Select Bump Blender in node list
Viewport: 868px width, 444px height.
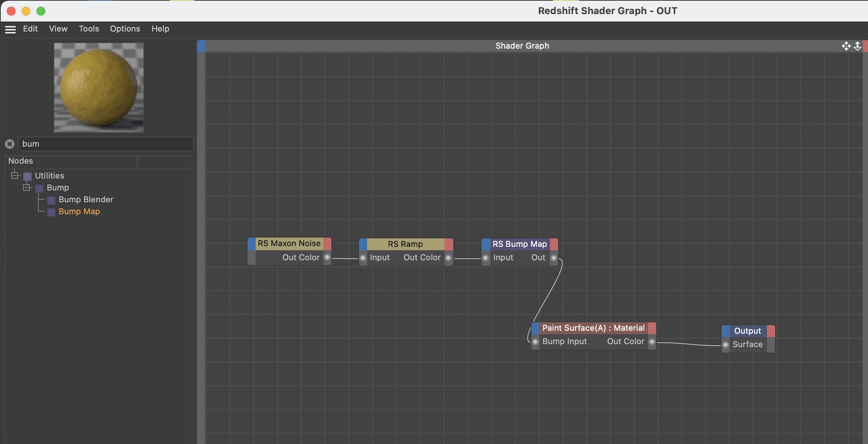[85, 199]
